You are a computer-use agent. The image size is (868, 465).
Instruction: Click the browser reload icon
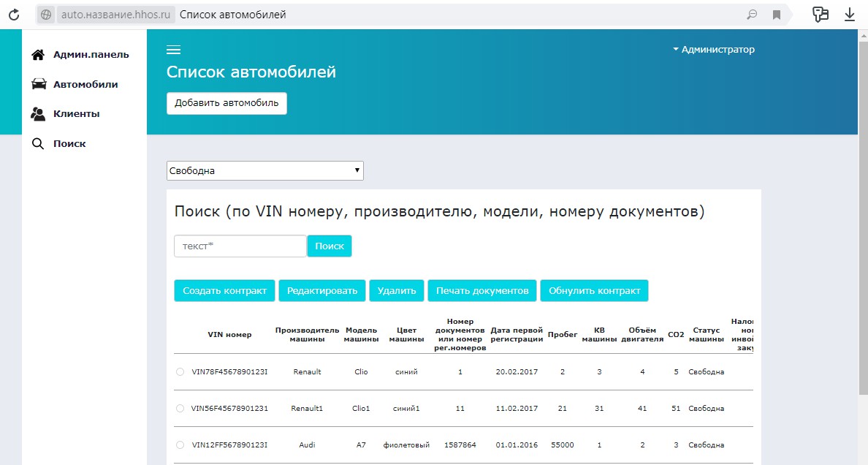pyautogui.click(x=14, y=15)
